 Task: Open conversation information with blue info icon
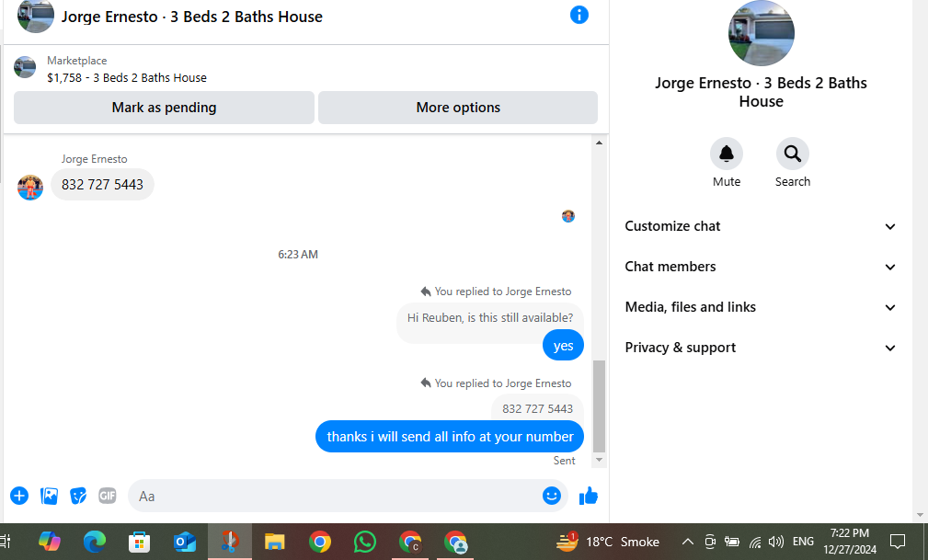point(579,15)
